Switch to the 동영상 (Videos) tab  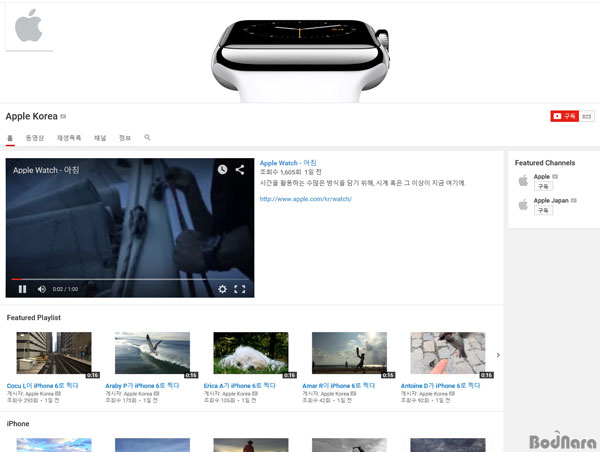coord(35,138)
